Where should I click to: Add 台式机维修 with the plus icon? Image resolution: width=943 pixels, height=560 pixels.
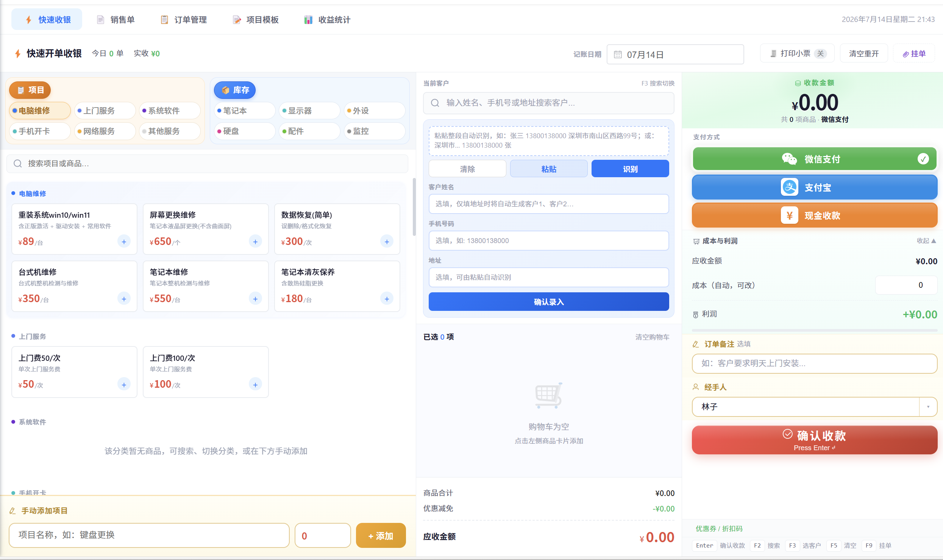tap(124, 299)
